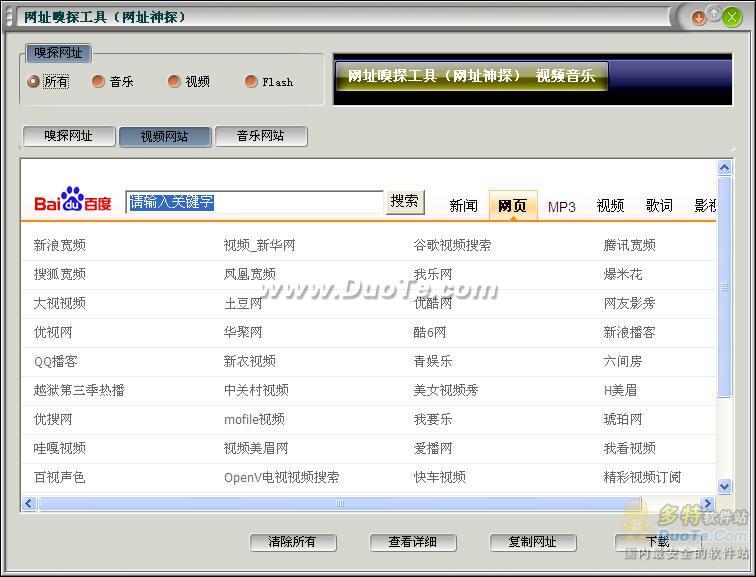Click the Baidu logo
The width and height of the screenshot is (756, 577).
[x=73, y=199]
